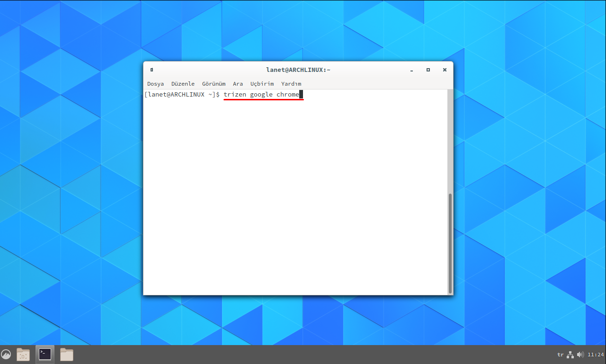Open the Yardım menu

(x=291, y=84)
